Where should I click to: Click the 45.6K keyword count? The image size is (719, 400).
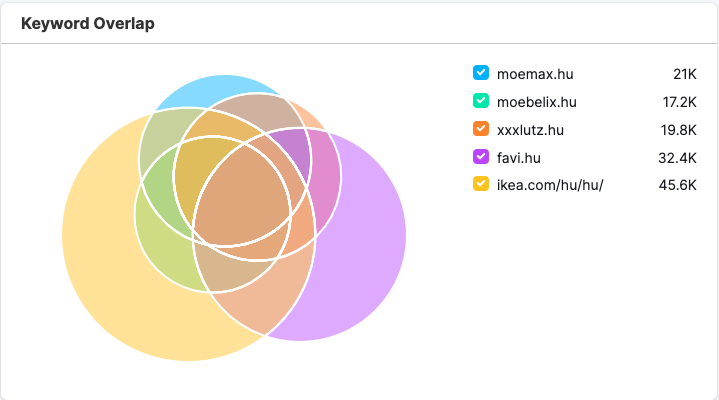(x=678, y=185)
